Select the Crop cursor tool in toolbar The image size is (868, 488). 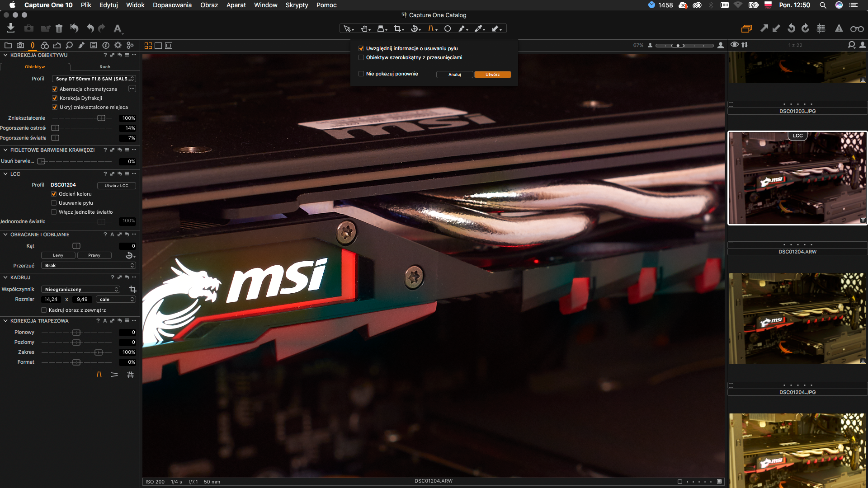[x=397, y=28]
